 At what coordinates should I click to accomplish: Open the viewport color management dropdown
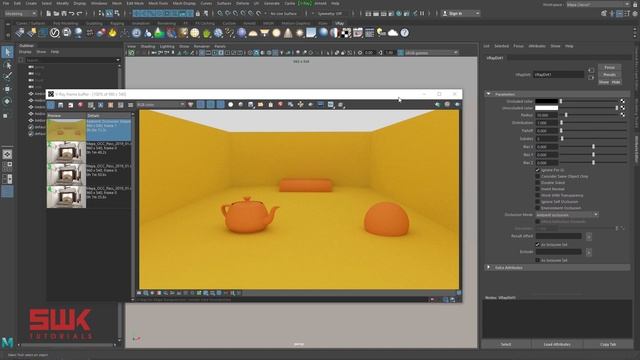click(431, 53)
